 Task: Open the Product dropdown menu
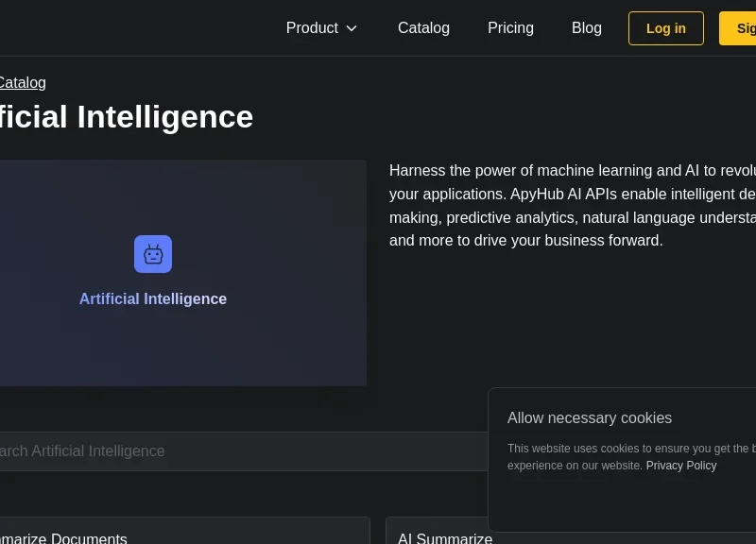321,28
